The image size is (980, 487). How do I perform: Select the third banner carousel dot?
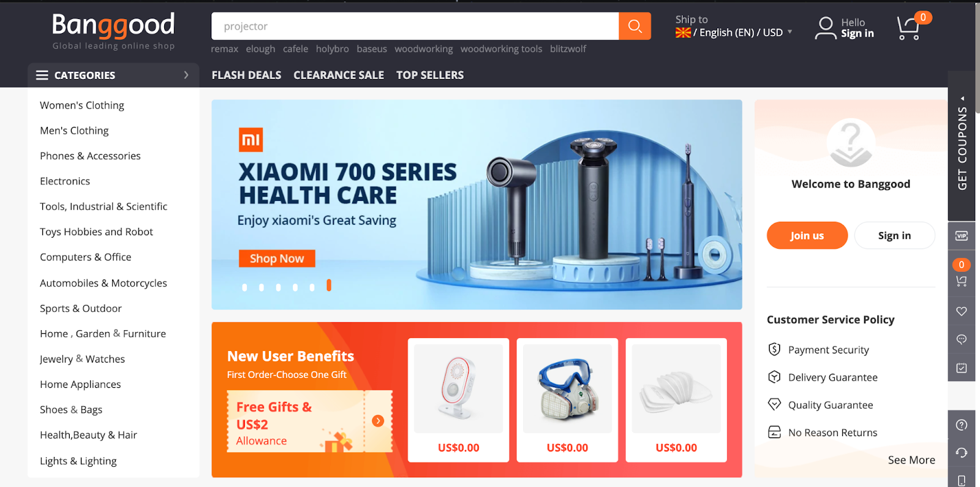pos(278,287)
